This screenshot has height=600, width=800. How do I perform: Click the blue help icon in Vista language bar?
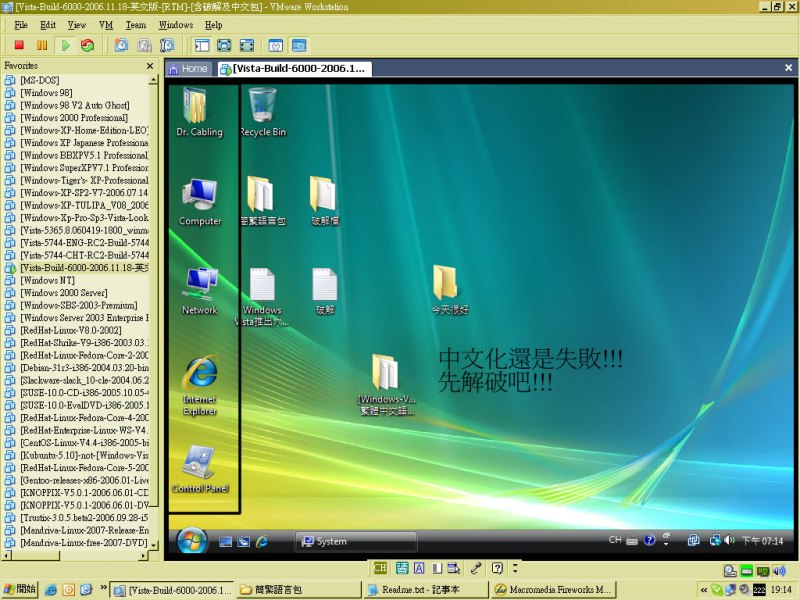tap(649, 540)
